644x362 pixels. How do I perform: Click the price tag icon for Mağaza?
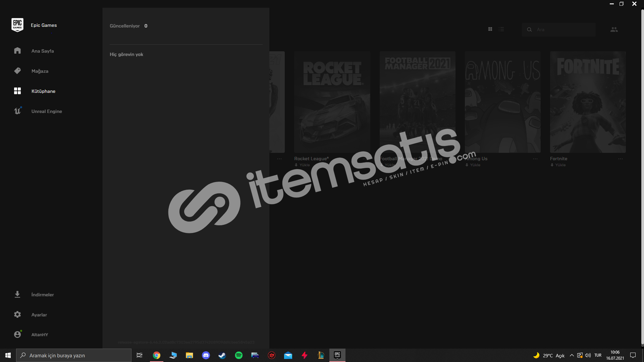point(17,71)
